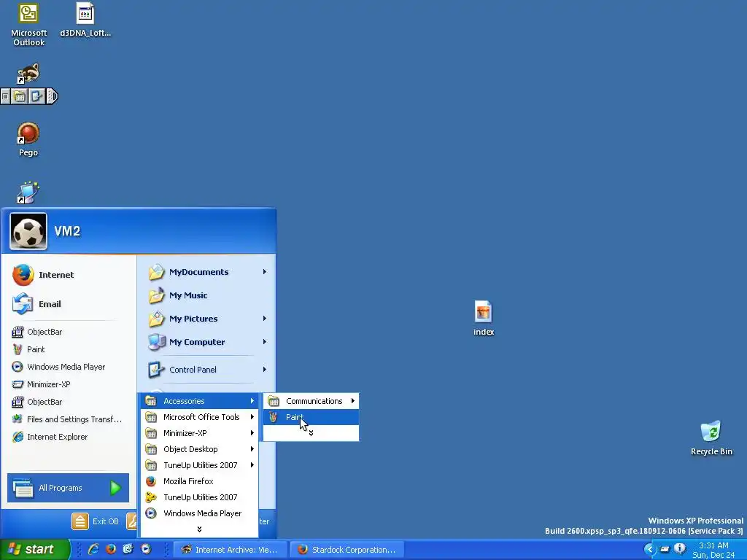Launch Windows Media Player from All Programs list

pyautogui.click(x=200, y=513)
